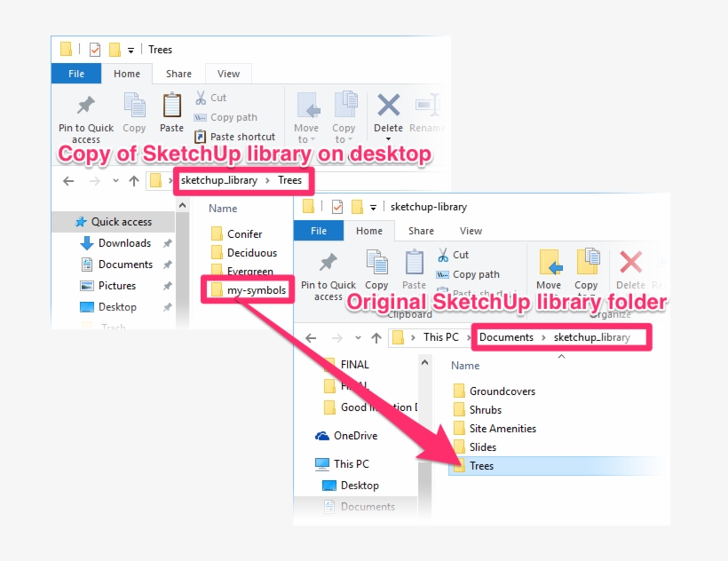Switch to Share tab in Trees window

pos(178,74)
